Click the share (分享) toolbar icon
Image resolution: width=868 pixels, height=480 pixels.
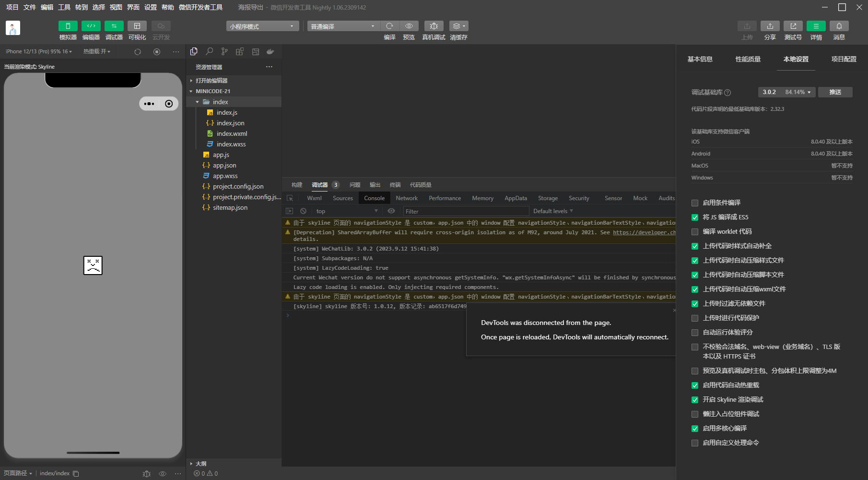(x=770, y=26)
